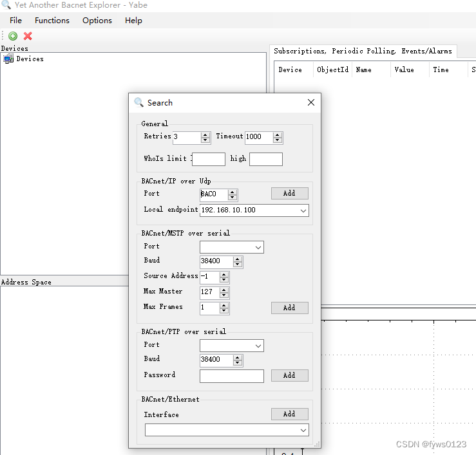Click the WhoIs limit low input field
Screen dimensions: 476x455
[209, 159]
